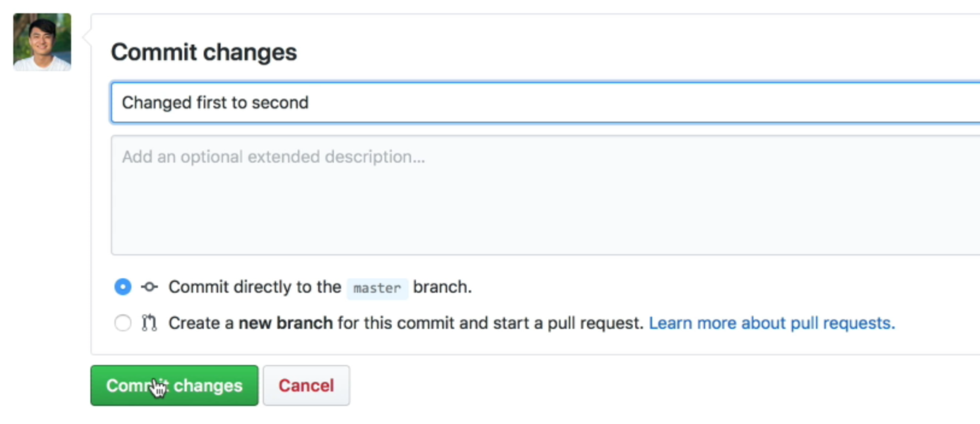The width and height of the screenshot is (980, 424).
Task: Click the commit message title field
Action: pyautogui.click(x=422, y=102)
